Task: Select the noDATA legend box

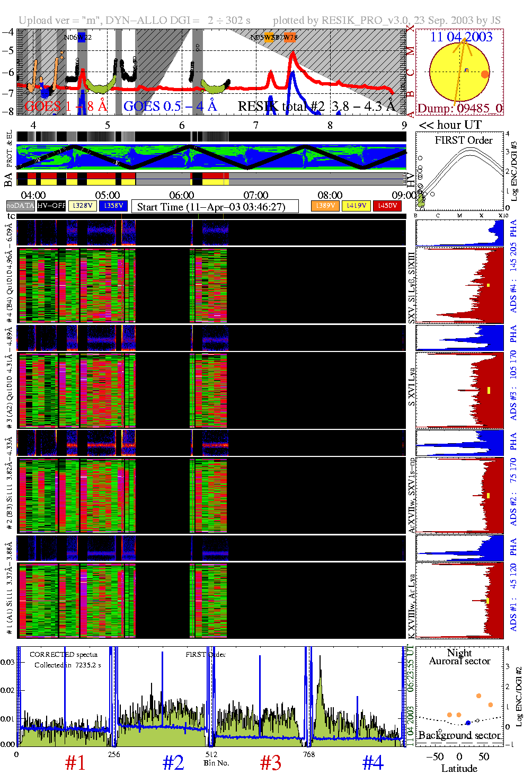Action: [21, 206]
